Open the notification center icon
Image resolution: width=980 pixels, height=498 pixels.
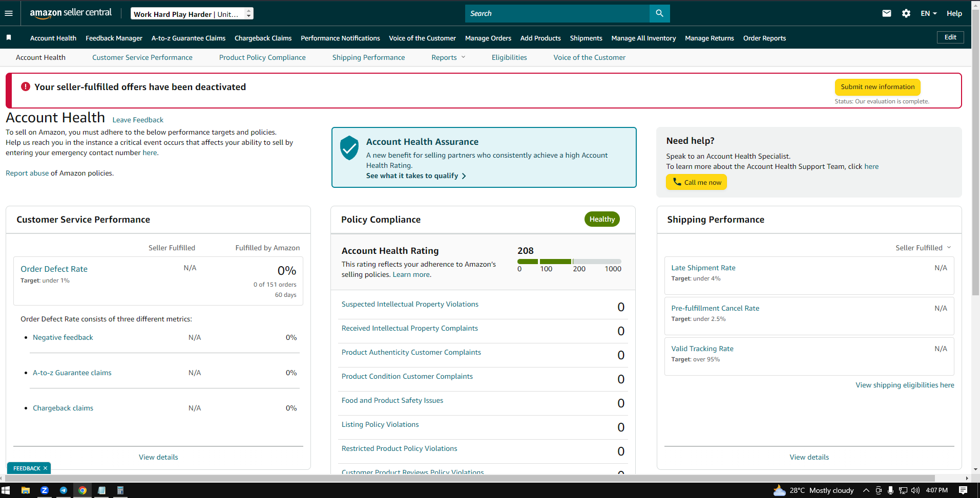click(x=963, y=490)
